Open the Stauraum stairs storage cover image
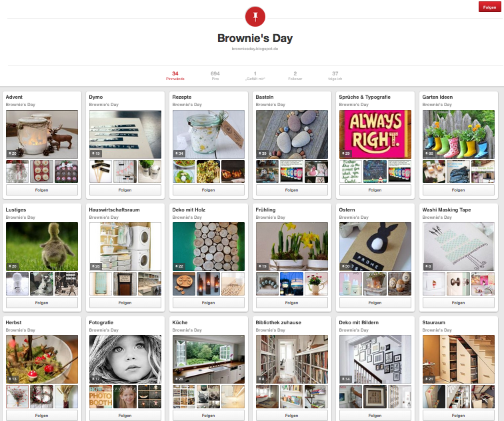Viewport: 504px width, 421px height. (459, 359)
